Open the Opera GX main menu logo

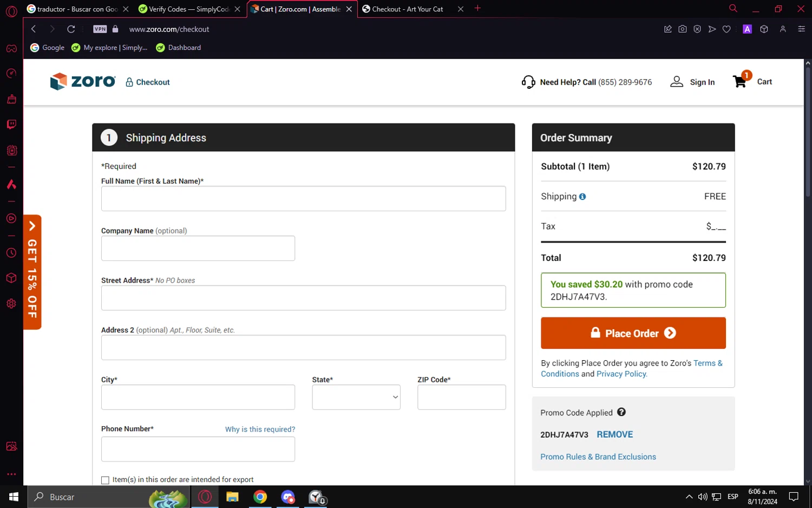(11, 11)
